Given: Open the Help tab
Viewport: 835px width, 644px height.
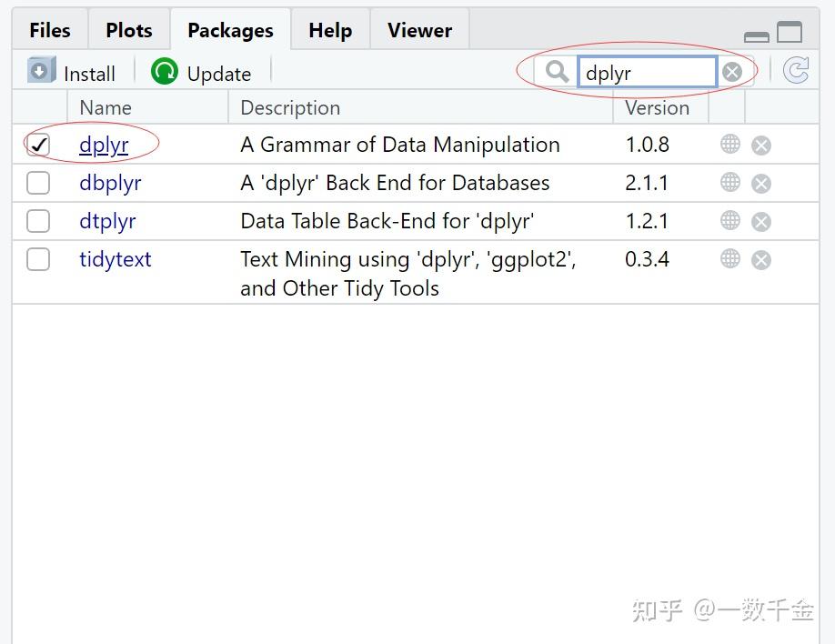Looking at the screenshot, I should tap(330, 30).
